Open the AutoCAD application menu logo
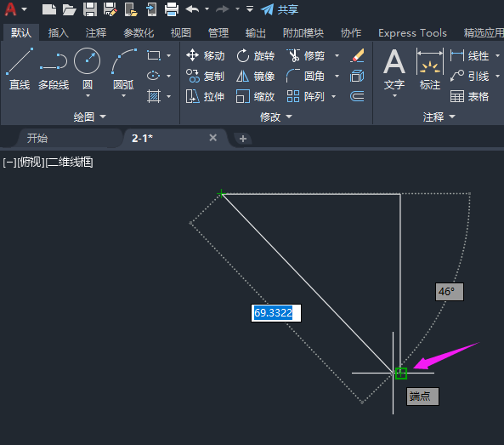Screen dimensions: 504x445 point(10,9)
